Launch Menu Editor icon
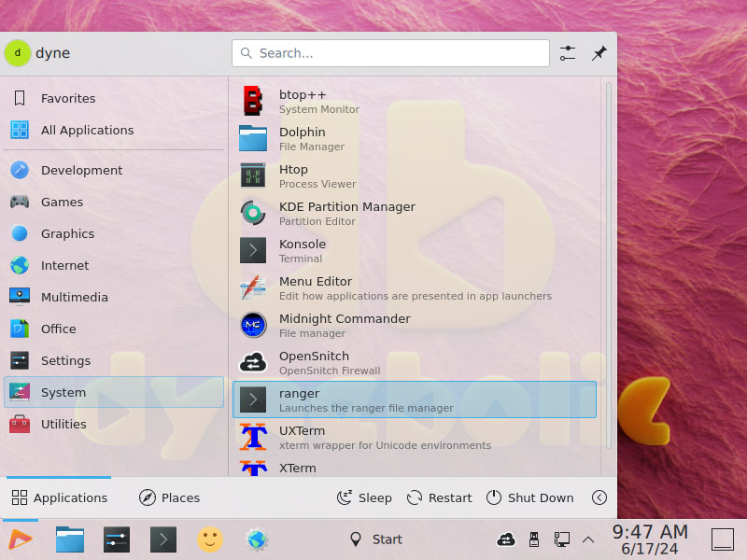 coord(252,287)
